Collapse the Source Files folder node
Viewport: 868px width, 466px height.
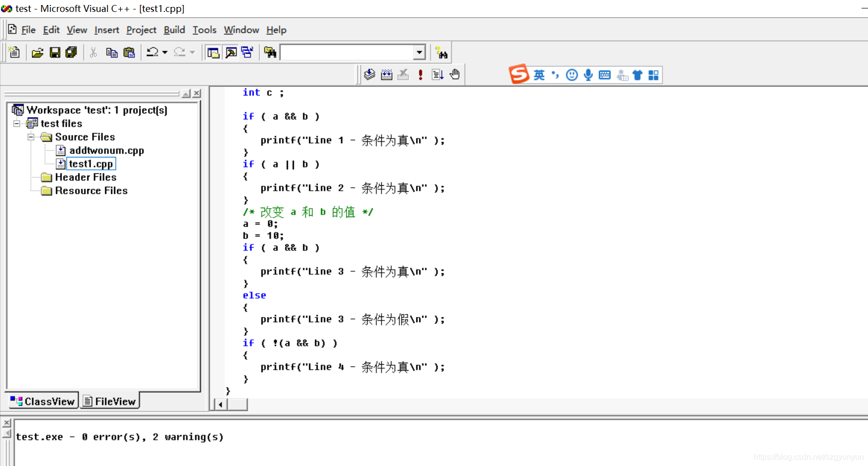[x=31, y=137]
